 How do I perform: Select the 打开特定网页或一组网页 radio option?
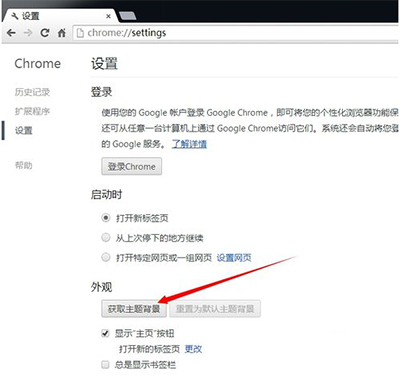point(106,257)
